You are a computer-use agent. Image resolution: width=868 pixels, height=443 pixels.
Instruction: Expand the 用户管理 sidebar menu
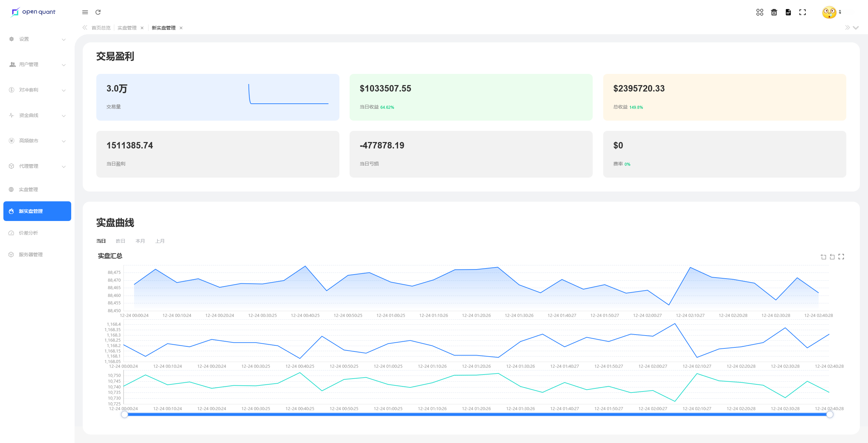click(37, 65)
